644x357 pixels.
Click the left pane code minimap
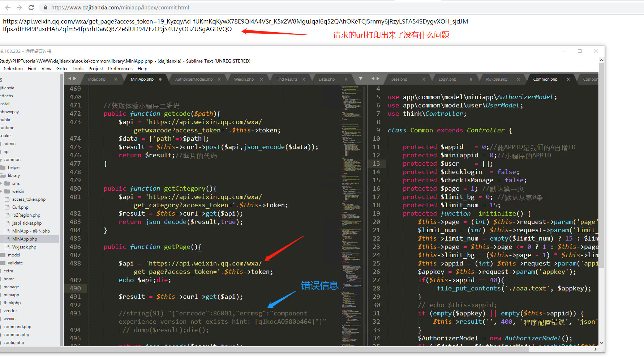click(x=352, y=215)
